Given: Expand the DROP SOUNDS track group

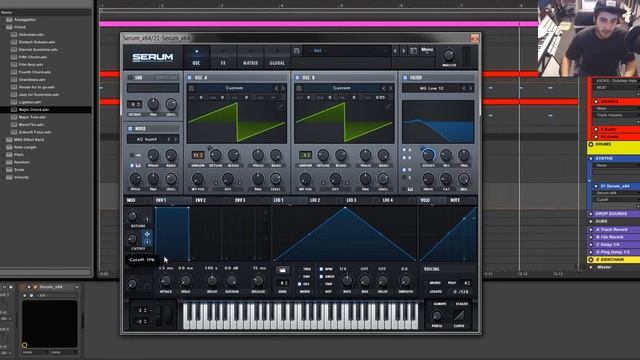Looking at the screenshot, I should pyautogui.click(x=591, y=213).
